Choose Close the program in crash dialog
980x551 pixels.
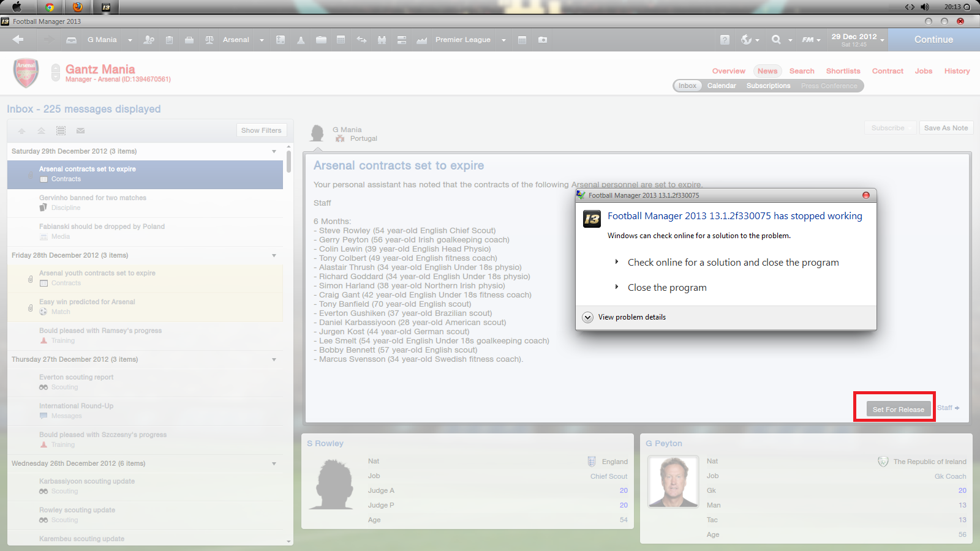pyautogui.click(x=667, y=288)
